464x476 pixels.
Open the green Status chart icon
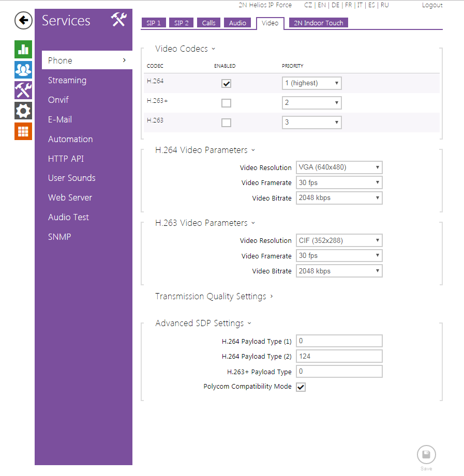click(23, 50)
